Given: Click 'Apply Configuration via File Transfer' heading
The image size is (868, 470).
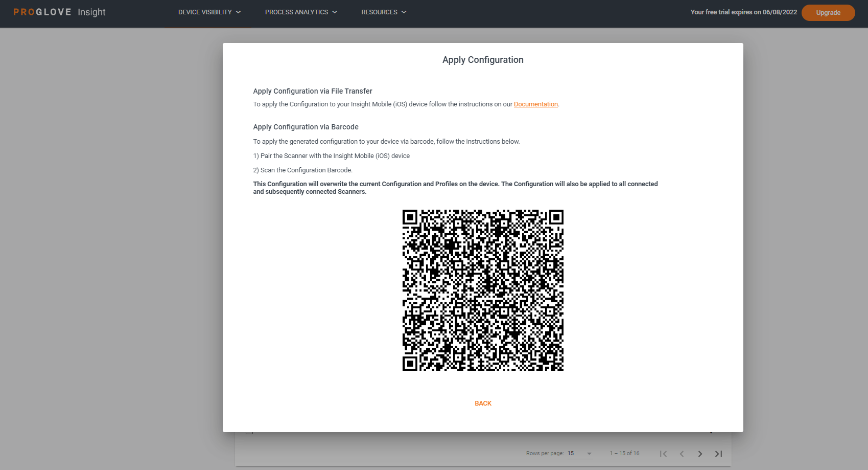Looking at the screenshot, I should 313,91.
